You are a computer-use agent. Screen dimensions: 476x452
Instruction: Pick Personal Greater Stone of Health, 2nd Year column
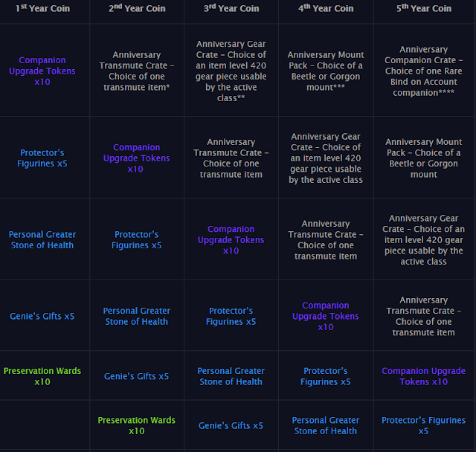(x=137, y=316)
